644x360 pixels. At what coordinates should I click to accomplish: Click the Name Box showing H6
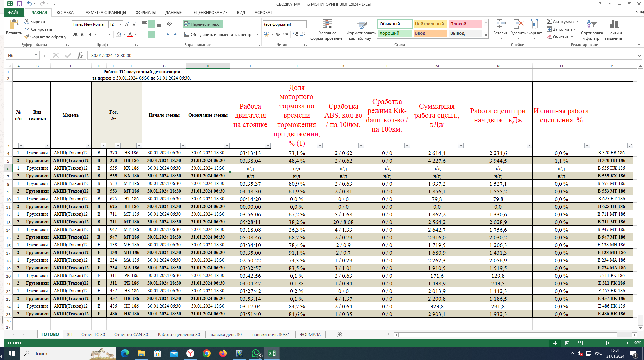tap(22, 55)
